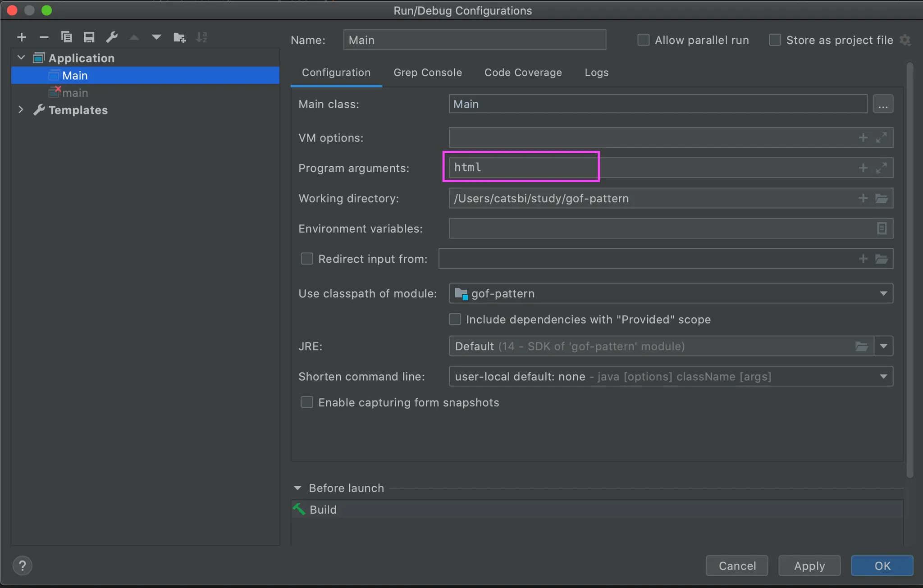923x588 pixels.
Task: Toggle Store as project file
Action: [x=775, y=40]
